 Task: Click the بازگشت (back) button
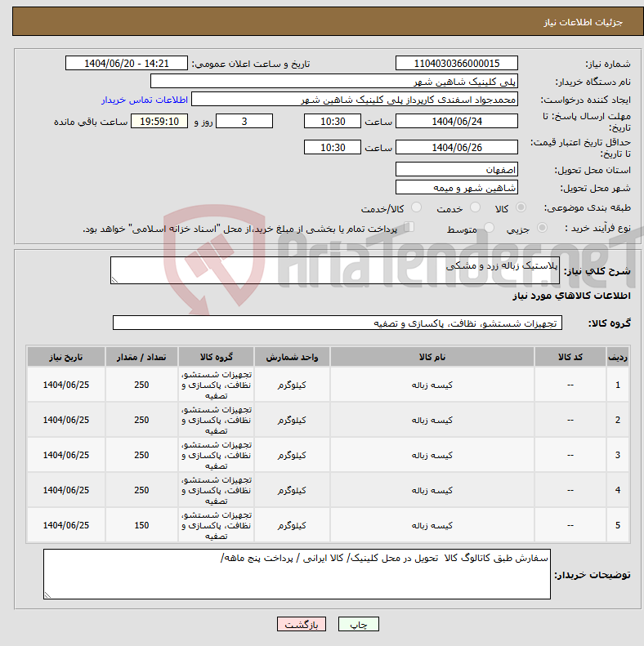click(302, 625)
